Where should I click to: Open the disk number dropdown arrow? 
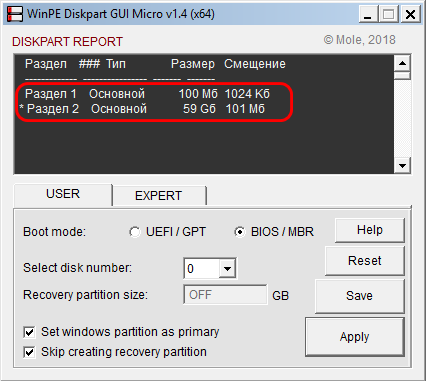(227, 268)
